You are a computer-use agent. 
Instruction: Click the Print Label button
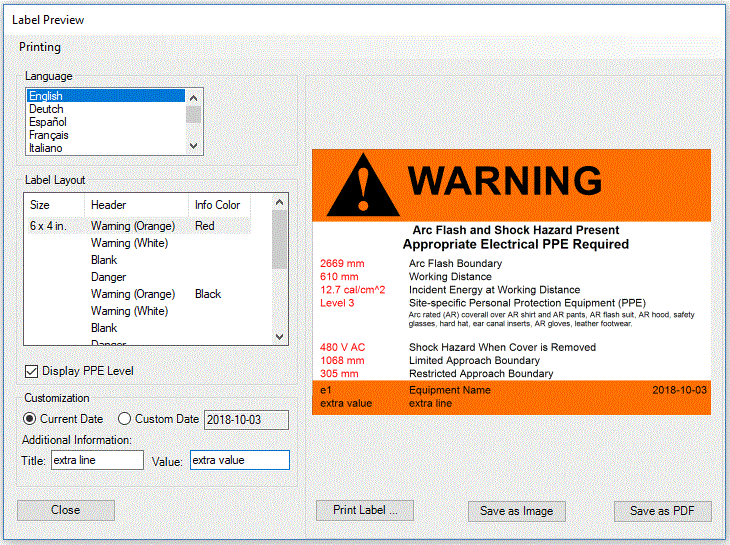click(x=365, y=510)
